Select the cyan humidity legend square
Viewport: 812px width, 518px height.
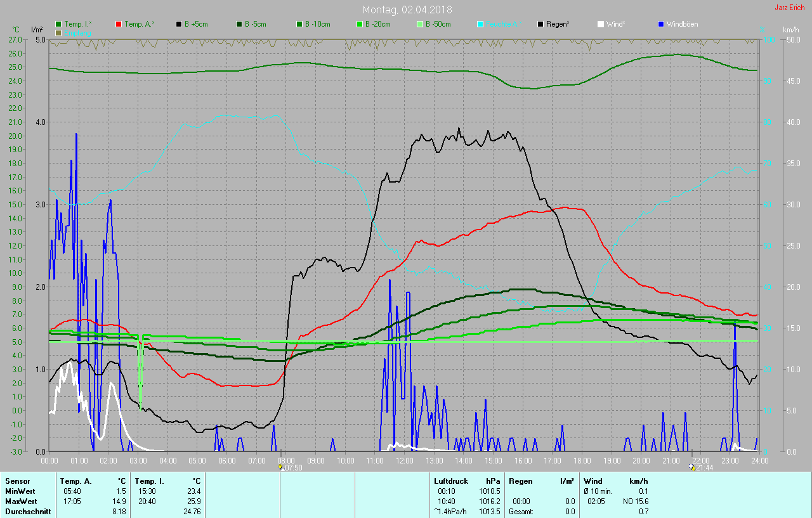pyautogui.click(x=481, y=24)
